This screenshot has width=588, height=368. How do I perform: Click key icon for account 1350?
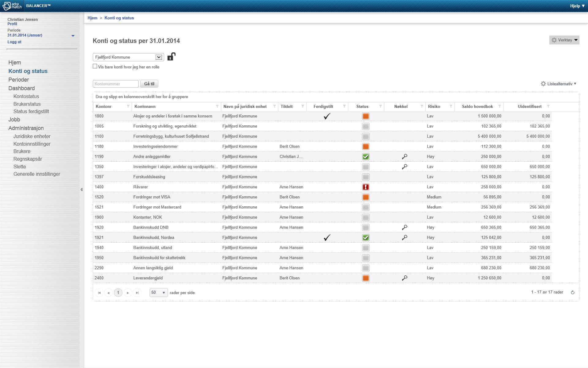pyautogui.click(x=405, y=167)
